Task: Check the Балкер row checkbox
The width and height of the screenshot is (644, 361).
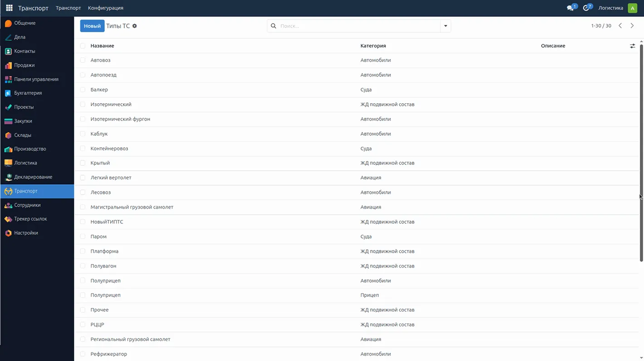Action: pyautogui.click(x=83, y=90)
